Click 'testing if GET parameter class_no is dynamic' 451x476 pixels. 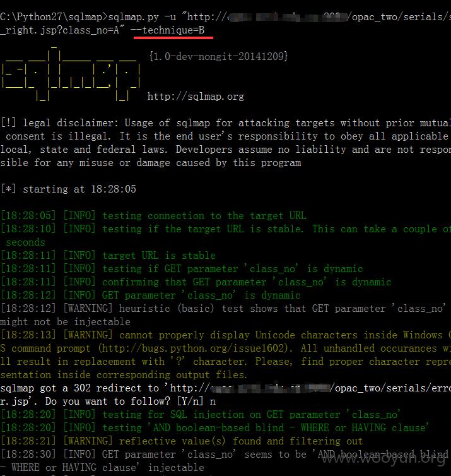click(x=182, y=269)
